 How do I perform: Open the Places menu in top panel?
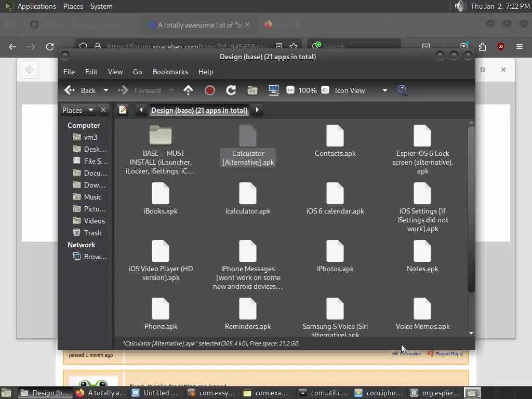[73, 6]
